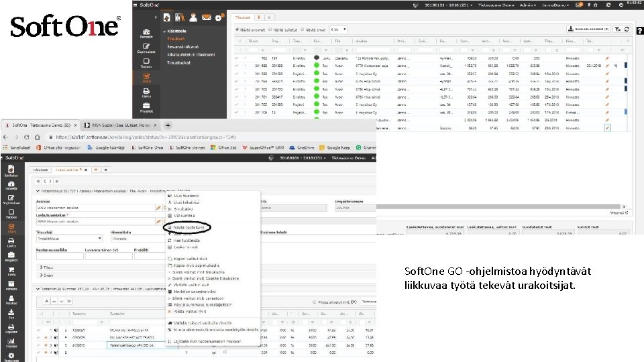Click the binders archive icon in upper module bar
This screenshot has height=362, width=644.
(180, 17)
